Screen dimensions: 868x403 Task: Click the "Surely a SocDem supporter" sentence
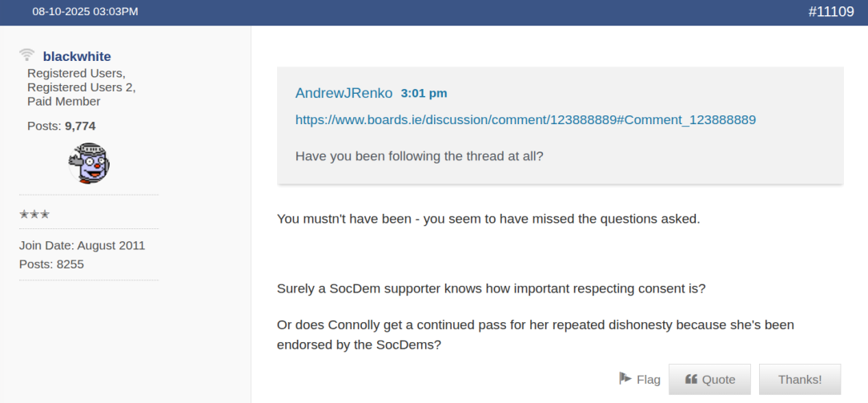(x=491, y=288)
